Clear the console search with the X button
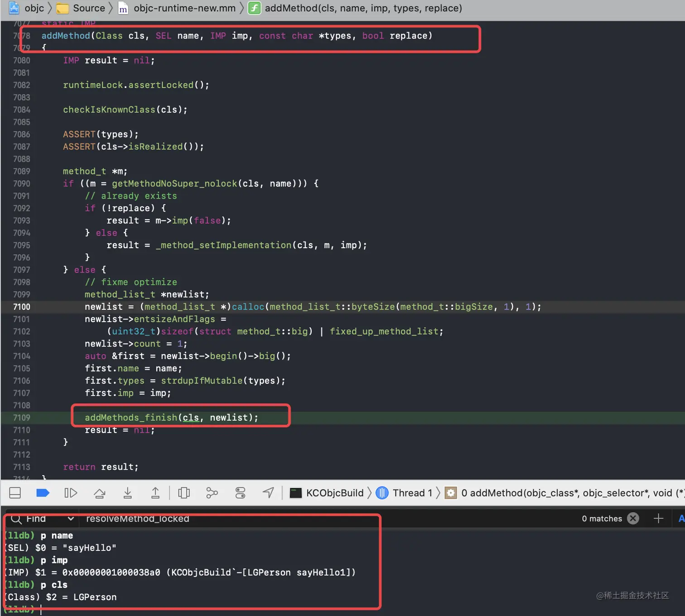The height and width of the screenshot is (616, 685). click(633, 518)
